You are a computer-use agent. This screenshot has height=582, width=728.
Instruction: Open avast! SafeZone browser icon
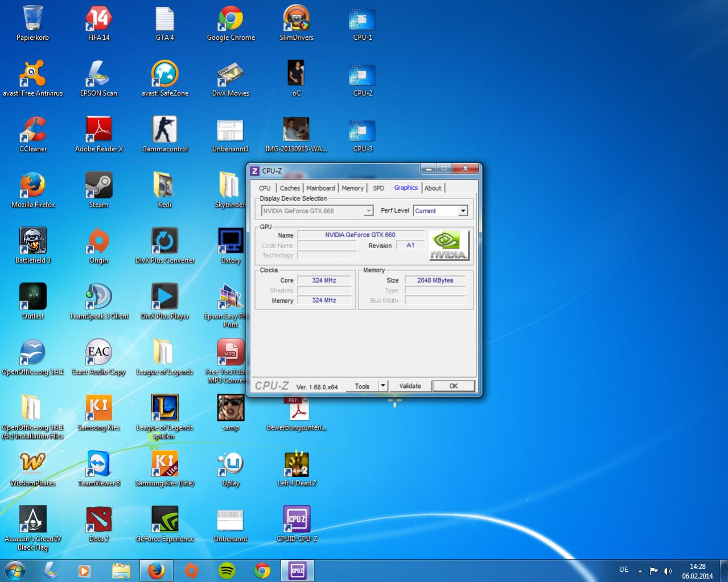[164, 79]
